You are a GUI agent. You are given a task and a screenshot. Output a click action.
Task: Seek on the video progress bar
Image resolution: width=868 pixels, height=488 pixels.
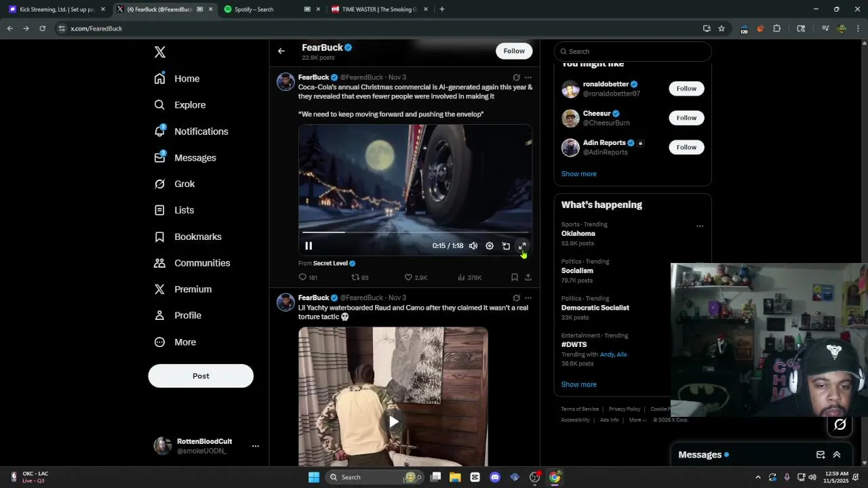tap(415, 232)
